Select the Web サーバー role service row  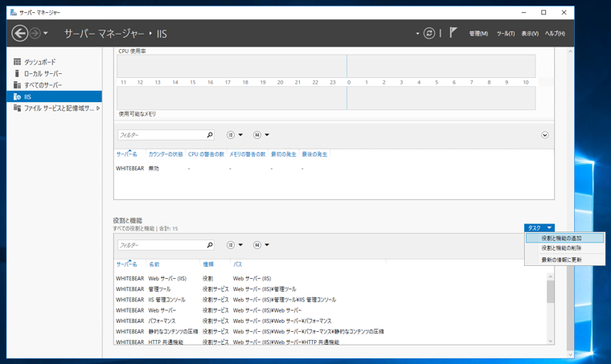coord(330,310)
